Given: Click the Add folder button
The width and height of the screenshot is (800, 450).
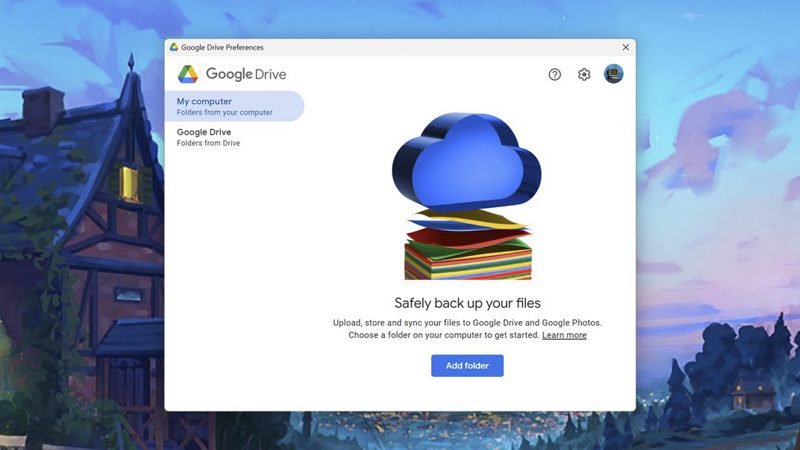Looking at the screenshot, I should pos(467,366).
